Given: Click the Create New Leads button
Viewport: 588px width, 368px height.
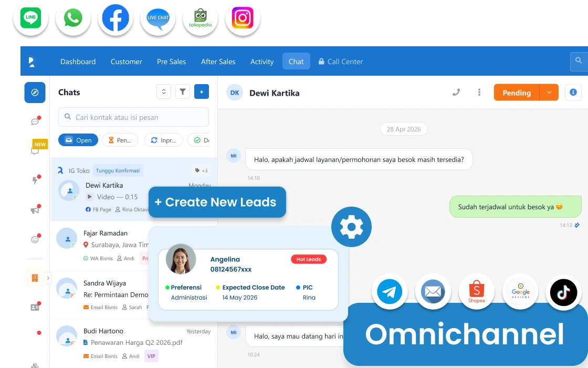Looking at the screenshot, I should pyautogui.click(x=217, y=202).
